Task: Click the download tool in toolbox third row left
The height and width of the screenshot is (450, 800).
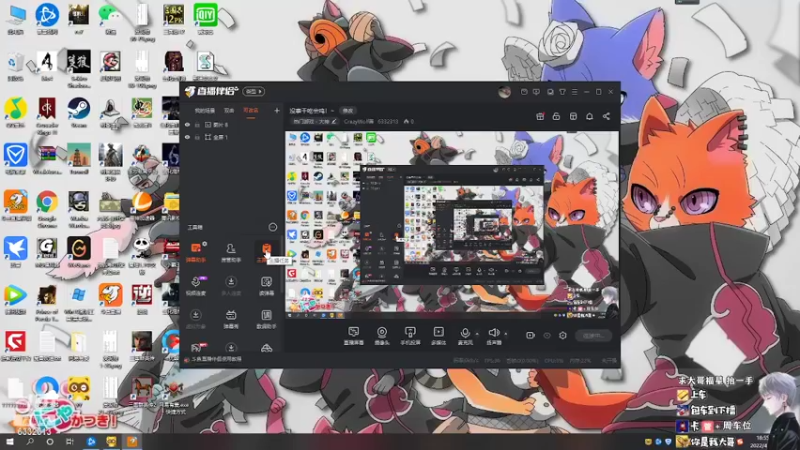Action: click(x=196, y=319)
